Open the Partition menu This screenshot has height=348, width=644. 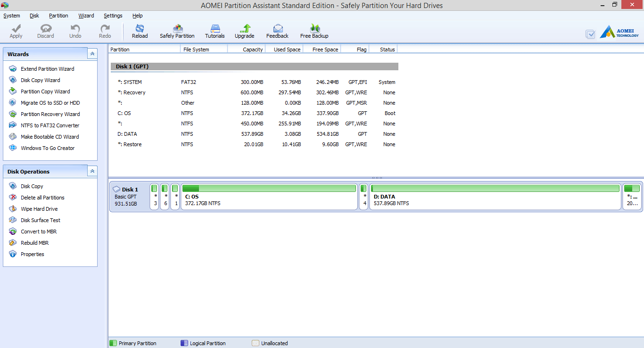pyautogui.click(x=58, y=16)
